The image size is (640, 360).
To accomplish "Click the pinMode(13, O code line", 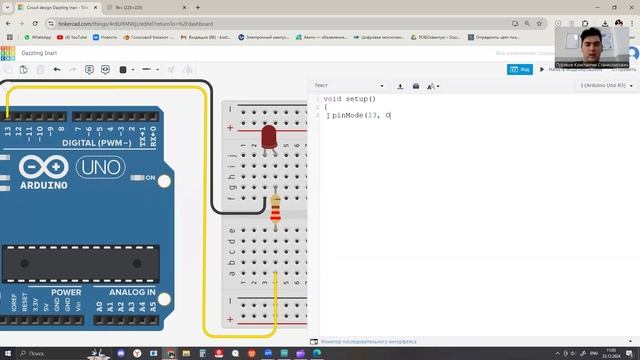I will point(361,116).
